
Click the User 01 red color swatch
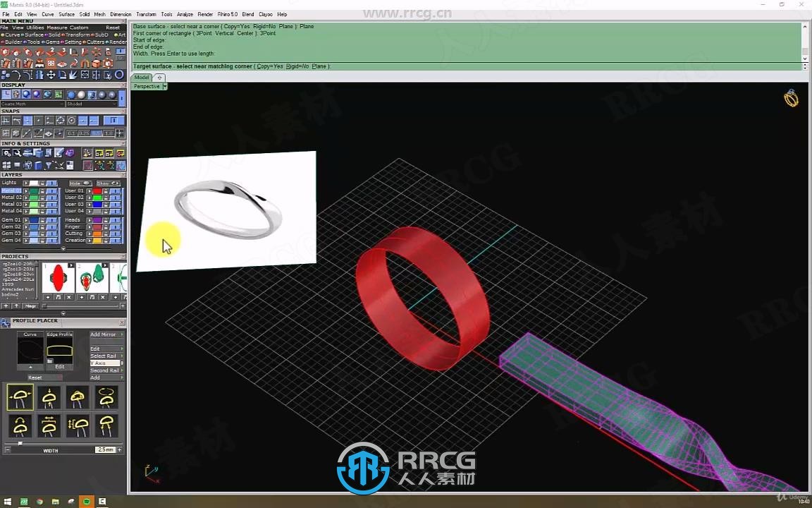click(97, 190)
